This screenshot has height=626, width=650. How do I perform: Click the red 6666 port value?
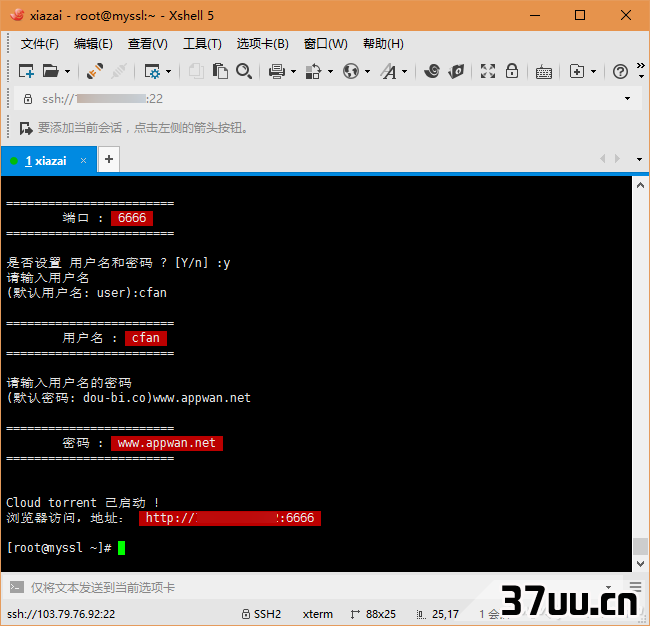132,218
